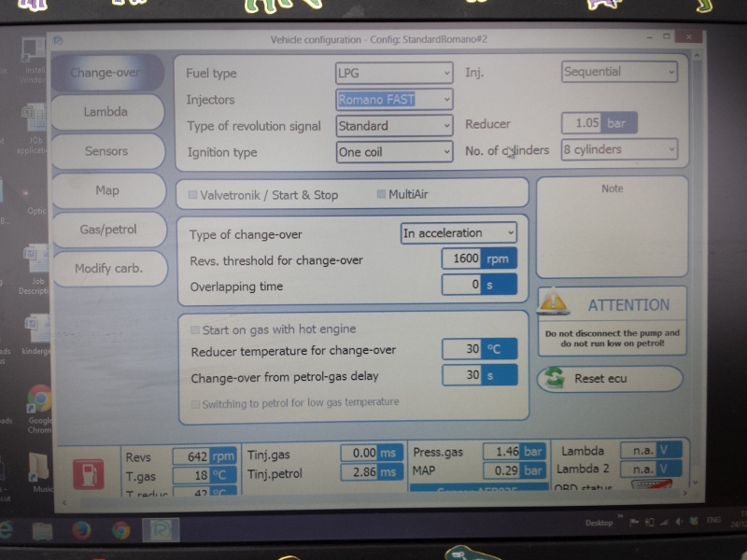Open the Google Chrome desktop shortcut
Screen dimensions: 747x560
38,399
